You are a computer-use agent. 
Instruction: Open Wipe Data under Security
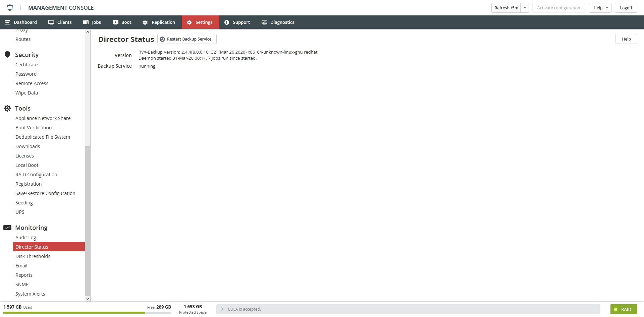[26, 93]
